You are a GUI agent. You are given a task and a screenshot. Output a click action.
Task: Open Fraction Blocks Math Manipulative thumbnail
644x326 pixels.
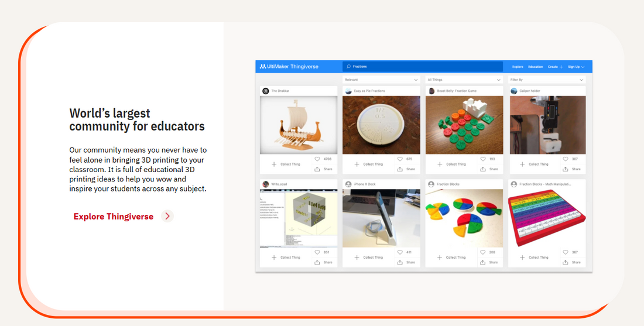(547, 218)
